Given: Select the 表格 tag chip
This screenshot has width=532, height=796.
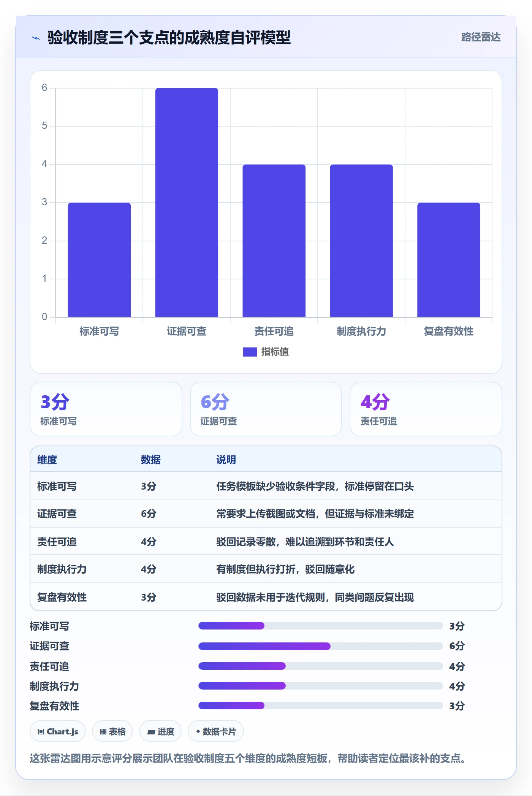Looking at the screenshot, I should tap(112, 731).
